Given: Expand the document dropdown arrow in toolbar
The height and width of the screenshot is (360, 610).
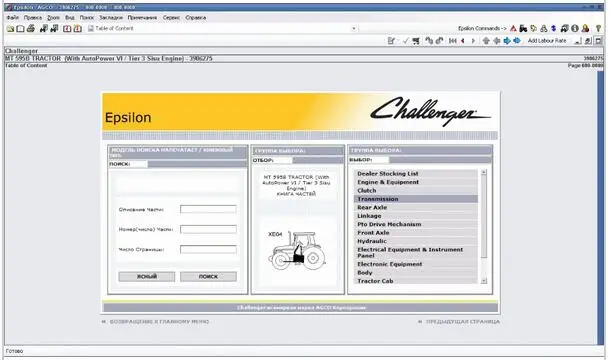Looking at the screenshot, I should [x=354, y=28].
